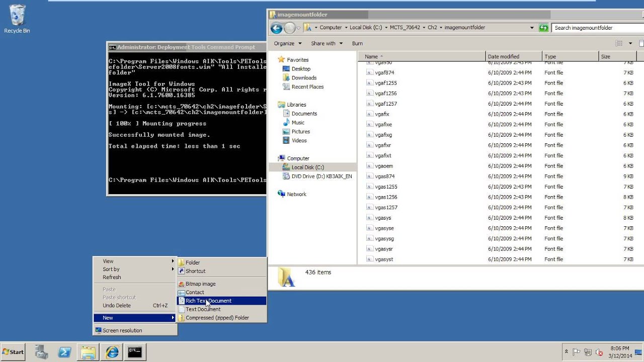Open Server Manager from the taskbar
Viewport: 644px width, 362px height.
pos(42,352)
